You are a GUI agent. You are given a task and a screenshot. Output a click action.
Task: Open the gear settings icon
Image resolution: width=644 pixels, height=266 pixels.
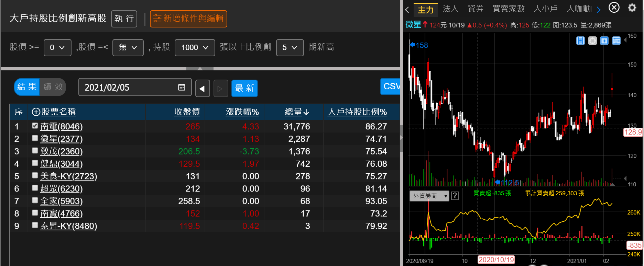point(632,8)
